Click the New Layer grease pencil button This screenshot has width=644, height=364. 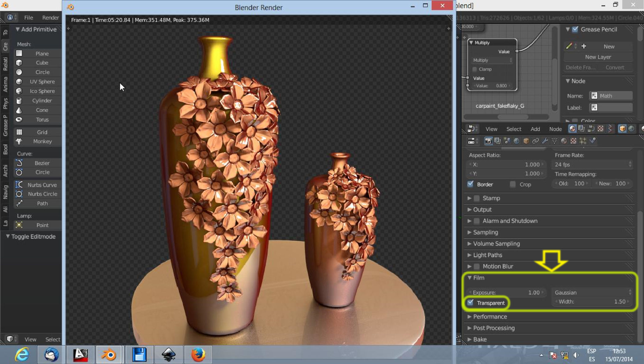[598, 57]
